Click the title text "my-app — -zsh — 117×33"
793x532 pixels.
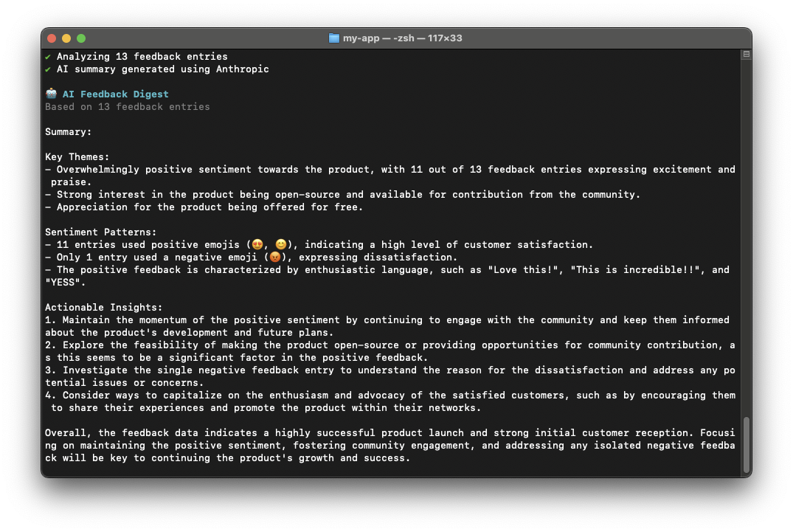(x=403, y=38)
